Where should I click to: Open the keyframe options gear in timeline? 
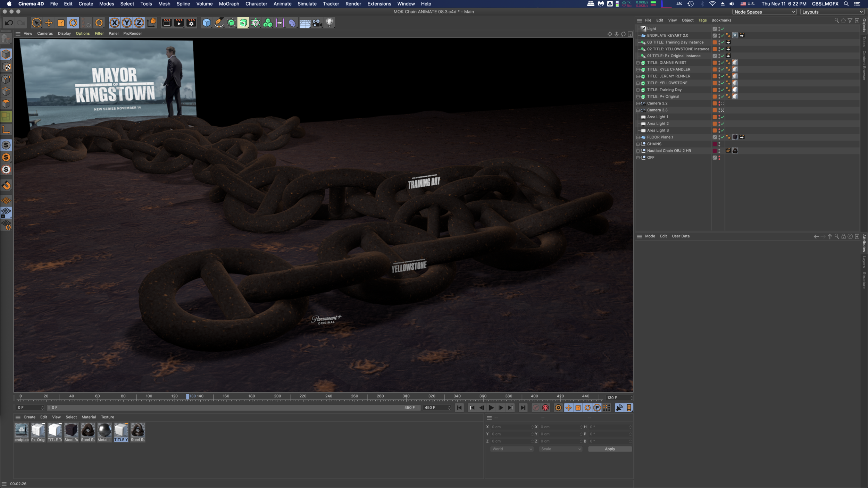(558, 408)
